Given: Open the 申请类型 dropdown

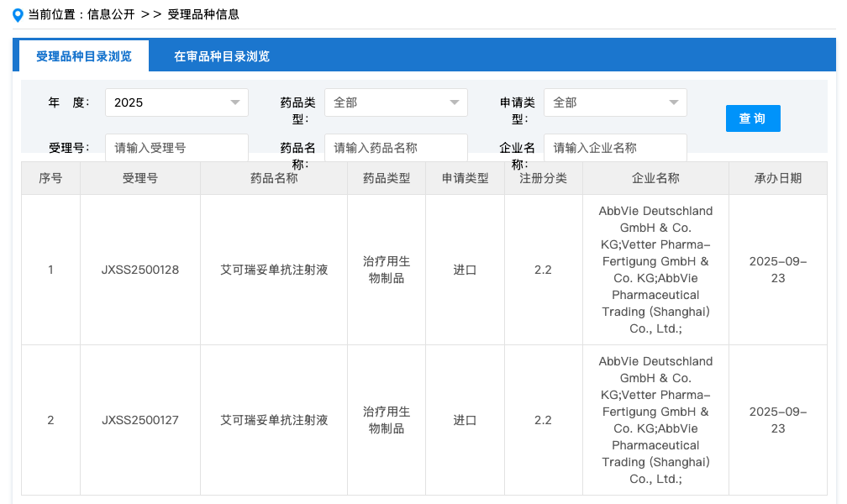Looking at the screenshot, I should pos(615,102).
